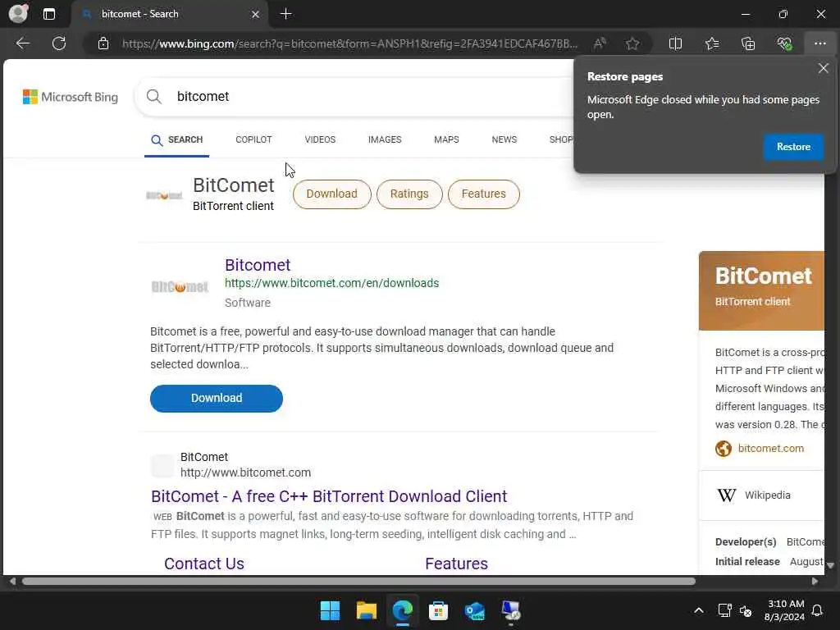Open clock and date 3:10 AM
Viewport: 840px width, 630px height.
(x=785, y=610)
